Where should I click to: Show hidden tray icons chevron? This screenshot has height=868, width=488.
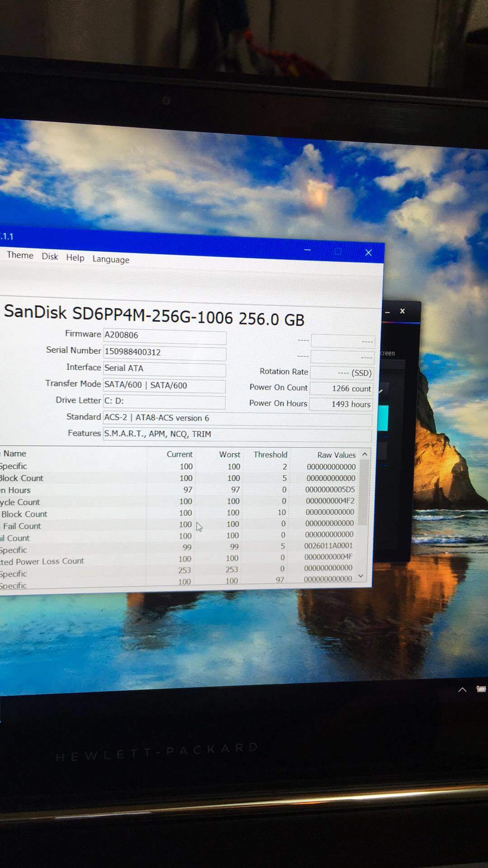coord(462,690)
